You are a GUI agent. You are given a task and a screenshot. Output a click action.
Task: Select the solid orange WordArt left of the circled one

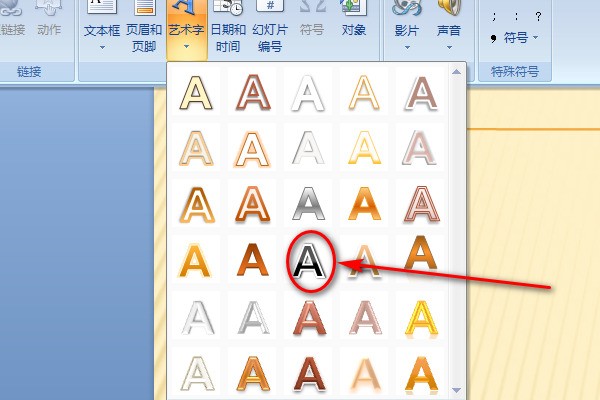point(254,262)
